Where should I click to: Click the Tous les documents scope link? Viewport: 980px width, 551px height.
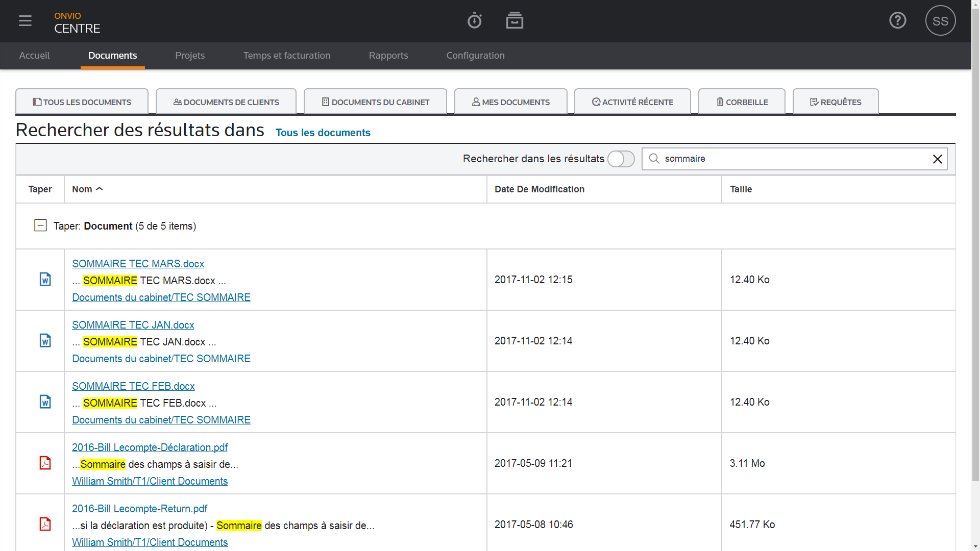tap(323, 133)
